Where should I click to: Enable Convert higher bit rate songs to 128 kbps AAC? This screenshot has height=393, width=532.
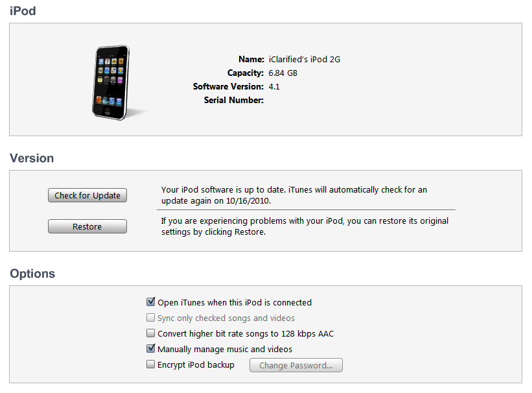coord(150,333)
